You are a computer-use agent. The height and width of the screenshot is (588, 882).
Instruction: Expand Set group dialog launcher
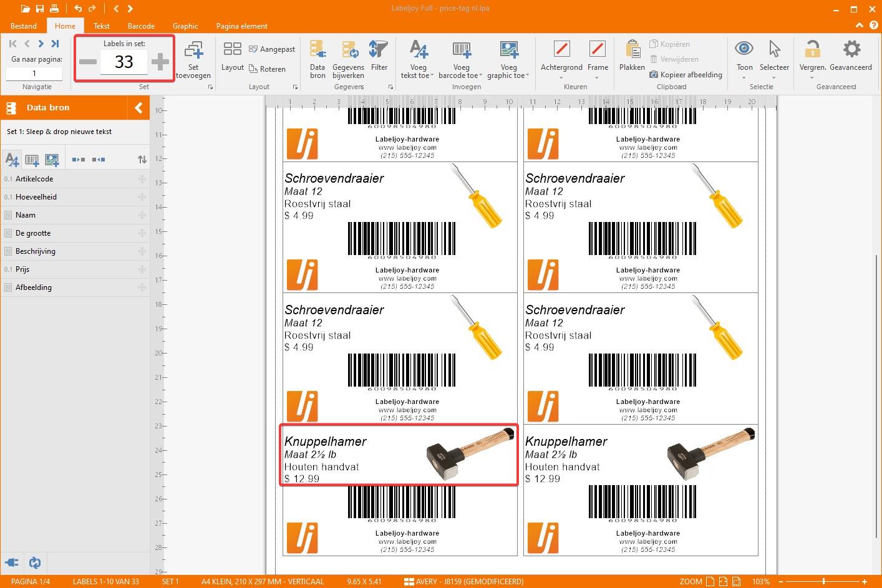(210, 87)
